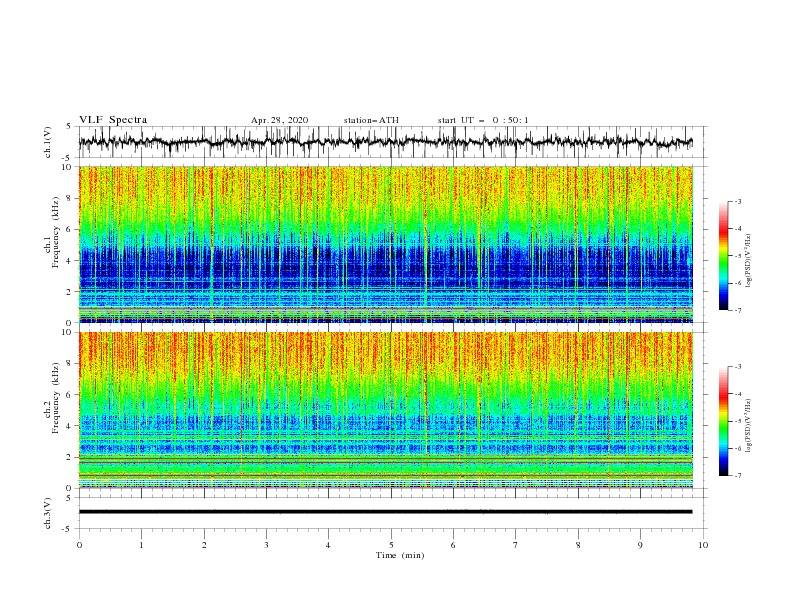Click the "ch.3(V)" waveform axis label
792x612 pixels.
pyautogui.click(x=48, y=513)
